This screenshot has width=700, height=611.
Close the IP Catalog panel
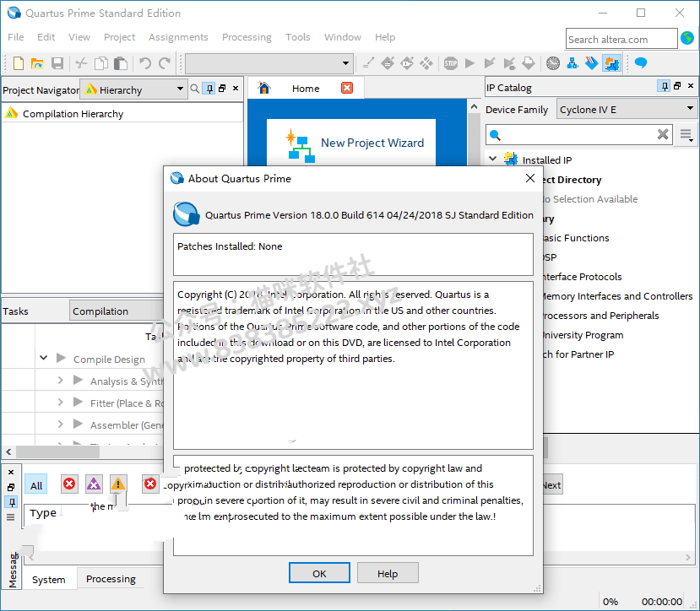(691, 86)
